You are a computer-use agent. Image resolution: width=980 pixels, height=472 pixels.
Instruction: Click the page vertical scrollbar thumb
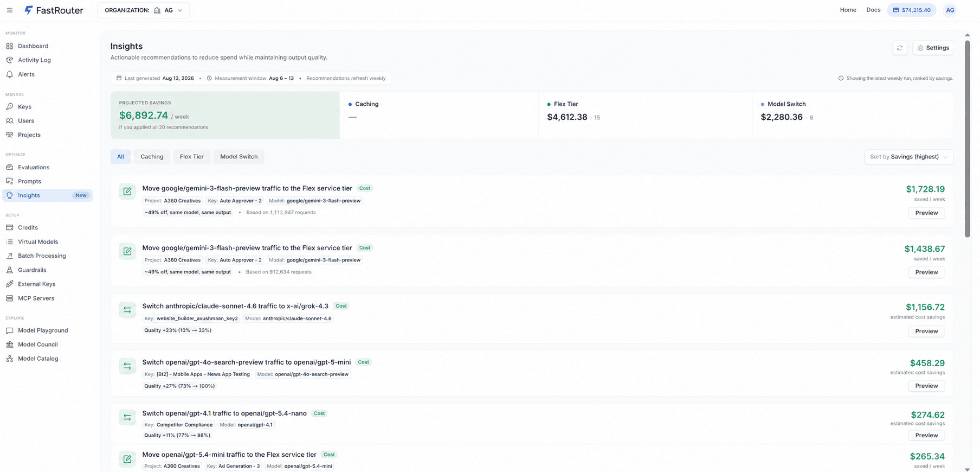(x=968, y=138)
